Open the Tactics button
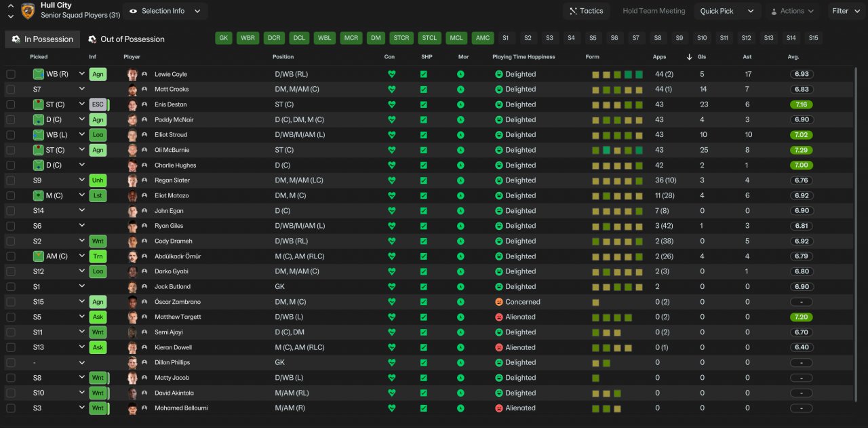The image size is (868, 428). click(x=587, y=11)
